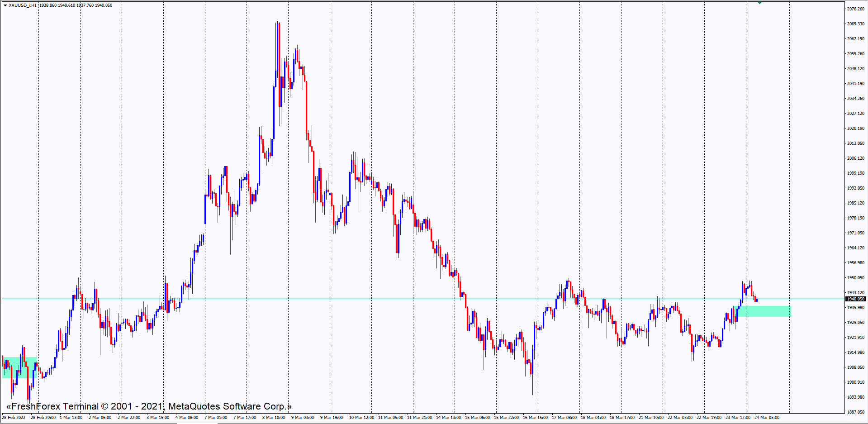868x424 pixels.
Task: Click the 11 Mar 21:00 time label
Action: (x=419, y=418)
